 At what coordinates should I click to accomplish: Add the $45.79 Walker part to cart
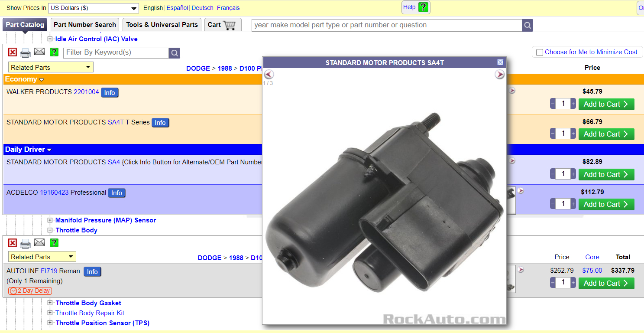click(x=606, y=104)
